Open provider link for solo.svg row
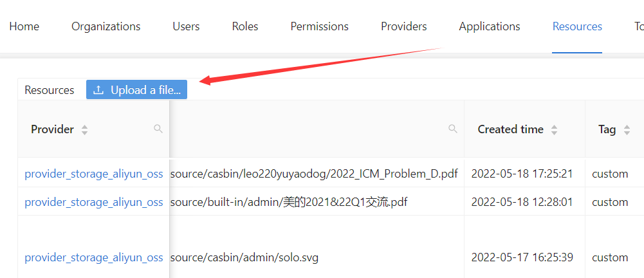The height and width of the screenshot is (278, 644). pyautogui.click(x=94, y=257)
